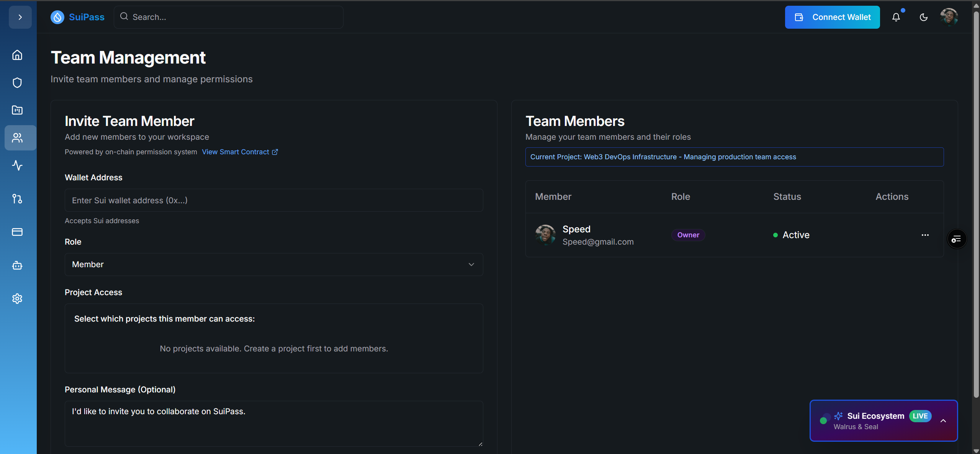Click the notifications bell icon
The width and height of the screenshot is (980, 454).
click(x=896, y=17)
